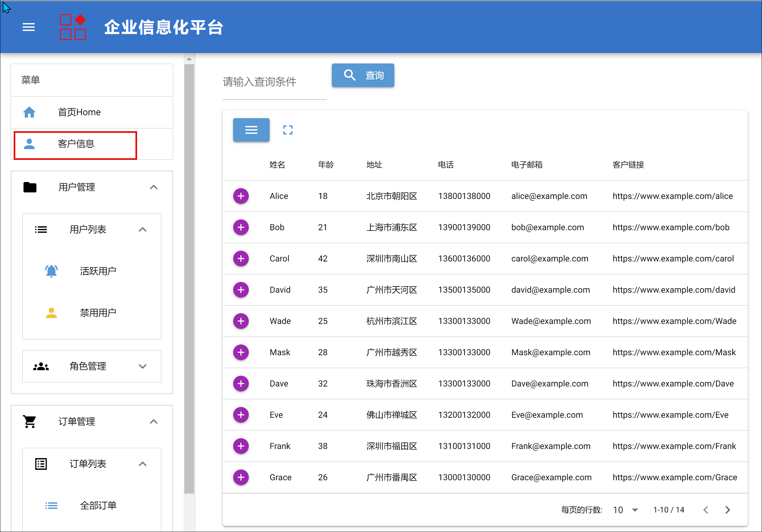Open rows per page dropdown
762x532 pixels.
point(625,510)
